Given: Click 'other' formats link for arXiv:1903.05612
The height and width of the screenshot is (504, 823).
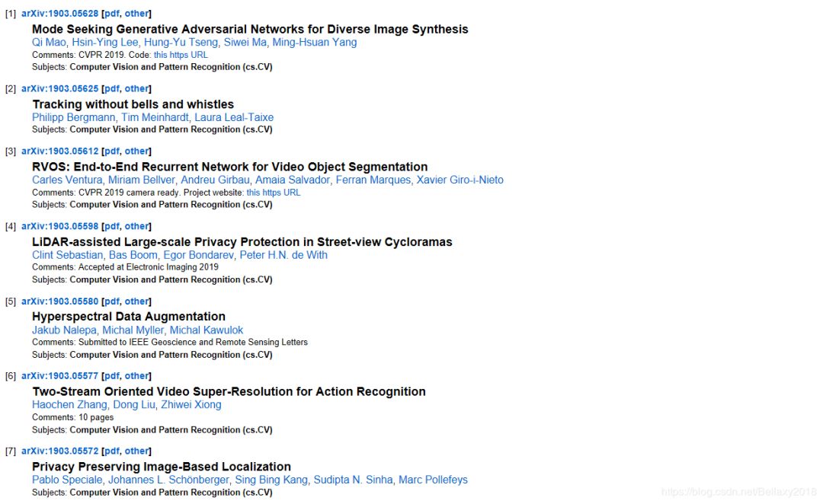Looking at the screenshot, I should click(x=136, y=152).
